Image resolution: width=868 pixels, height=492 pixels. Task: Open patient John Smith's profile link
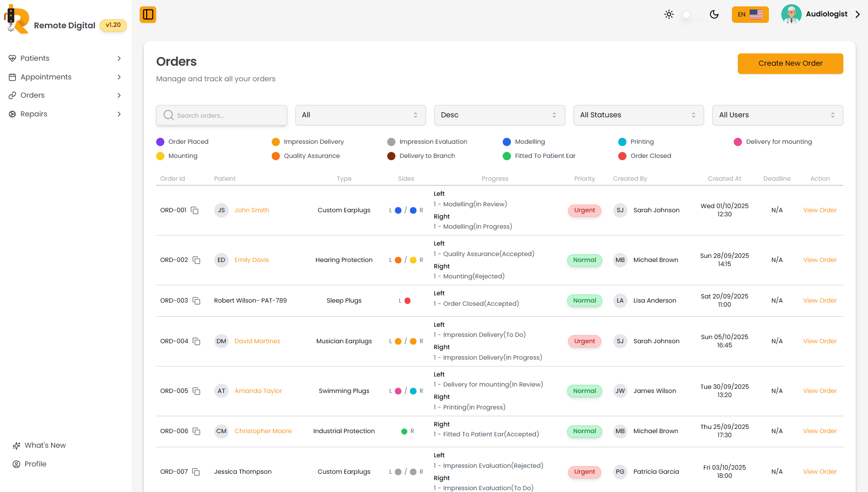[252, 210]
